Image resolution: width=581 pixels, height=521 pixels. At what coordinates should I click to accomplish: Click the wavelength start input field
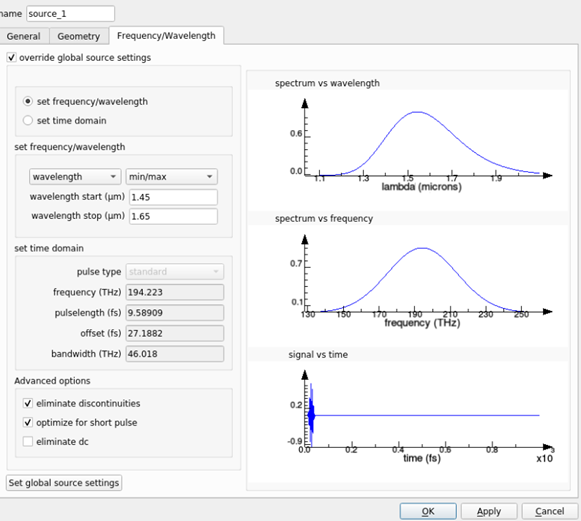pos(173,197)
